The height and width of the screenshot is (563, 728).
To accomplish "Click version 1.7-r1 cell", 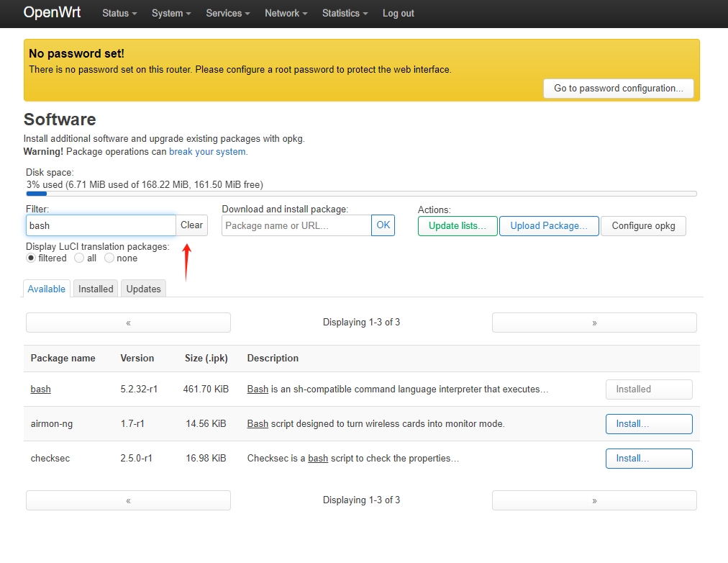I will click(132, 423).
